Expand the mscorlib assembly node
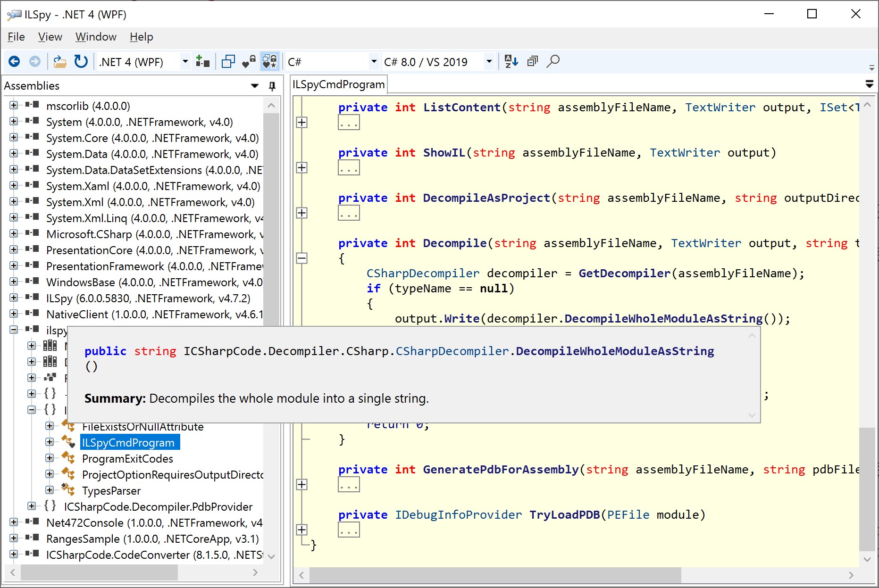The image size is (879, 588). tap(14, 106)
